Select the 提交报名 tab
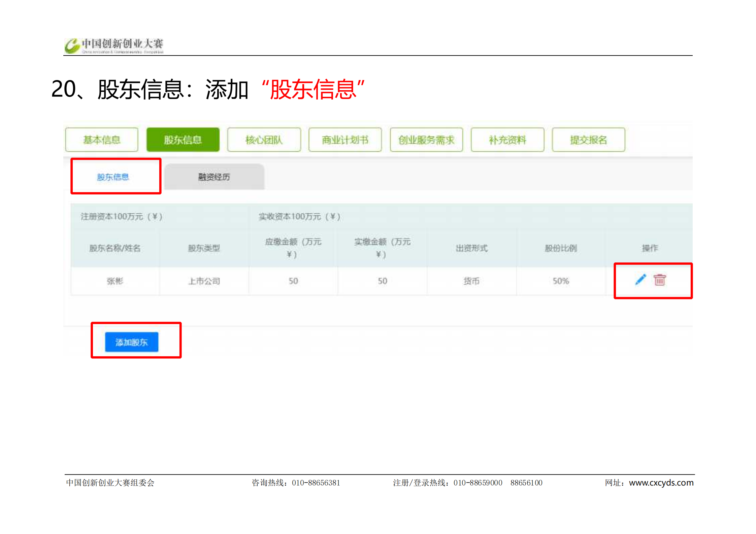The height and width of the screenshot is (534, 756). [x=588, y=140]
